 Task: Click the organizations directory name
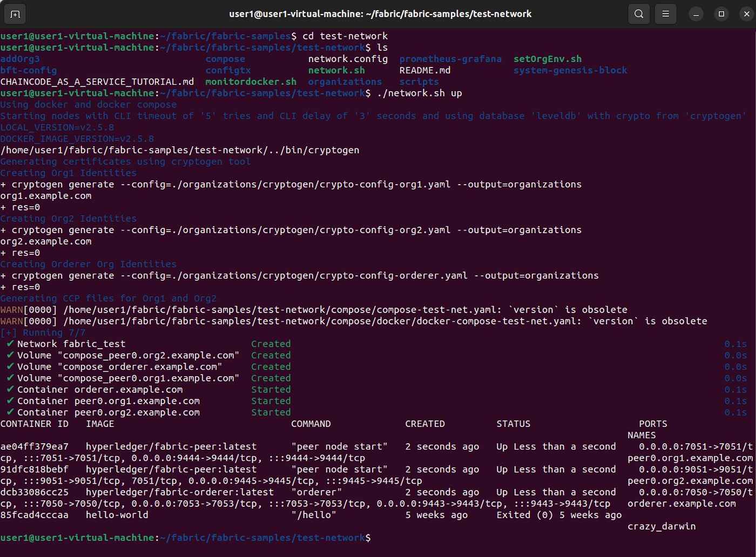coord(345,81)
